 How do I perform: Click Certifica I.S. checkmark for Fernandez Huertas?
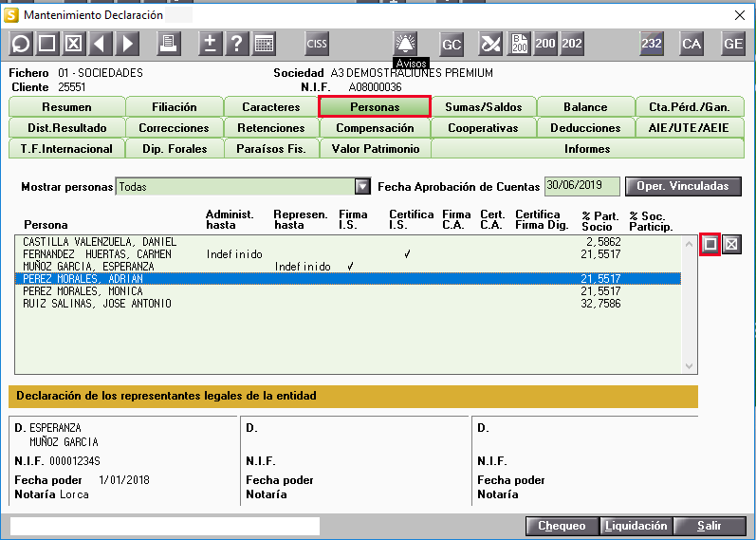(x=408, y=254)
